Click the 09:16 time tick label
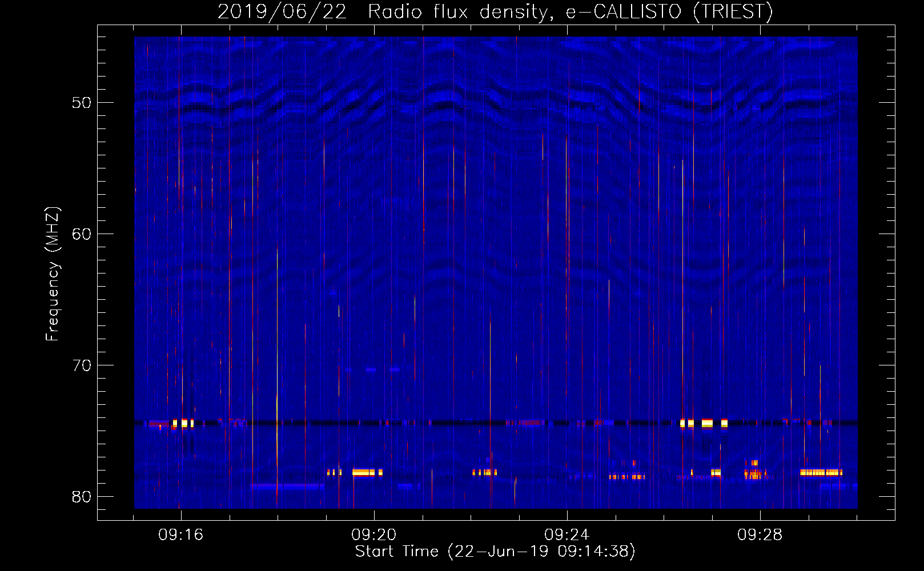 tap(181, 535)
